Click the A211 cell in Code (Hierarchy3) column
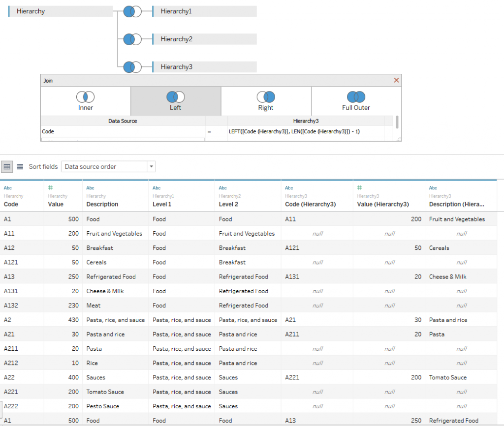The image size is (504, 426). coord(317,335)
